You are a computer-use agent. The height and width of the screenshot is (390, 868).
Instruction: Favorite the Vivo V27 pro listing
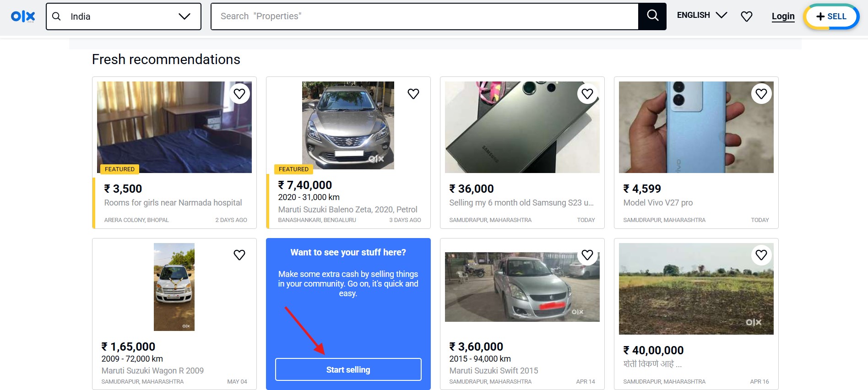(761, 94)
